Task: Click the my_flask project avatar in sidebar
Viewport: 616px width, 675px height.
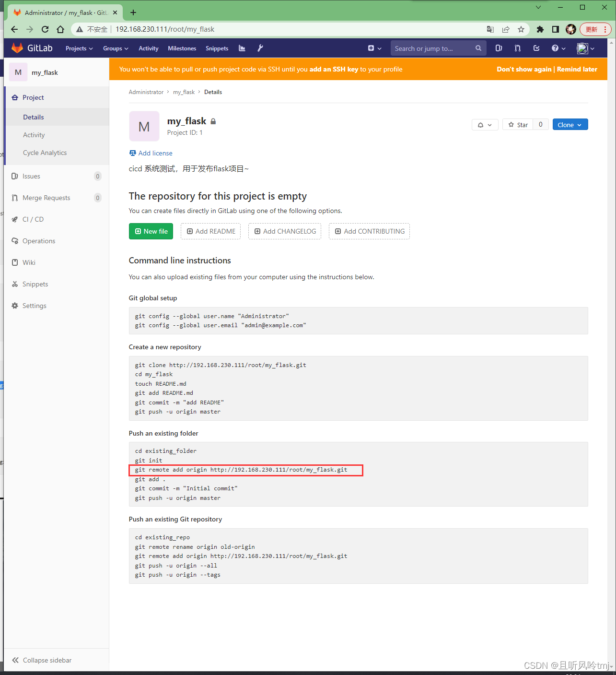Action: point(18,72)
